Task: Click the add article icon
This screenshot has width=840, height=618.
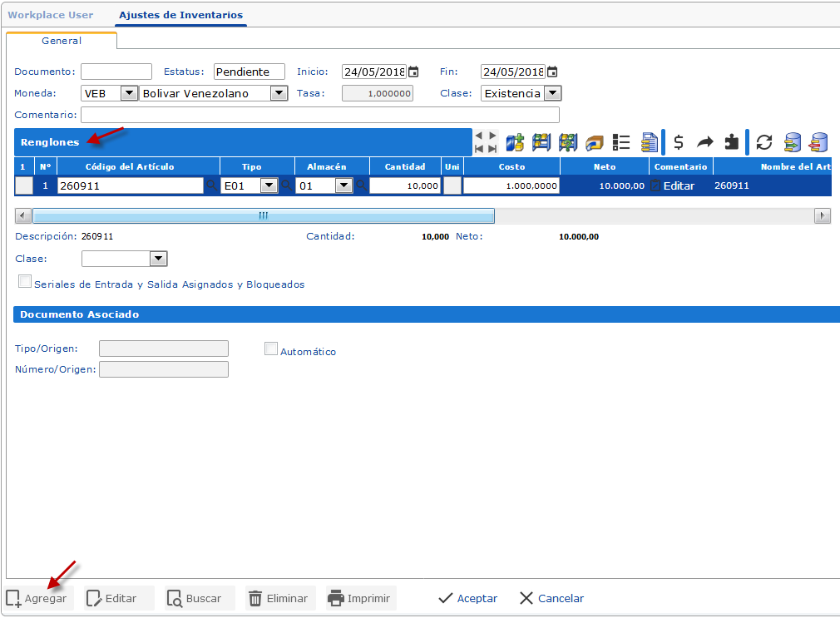Action: (515, 142)
